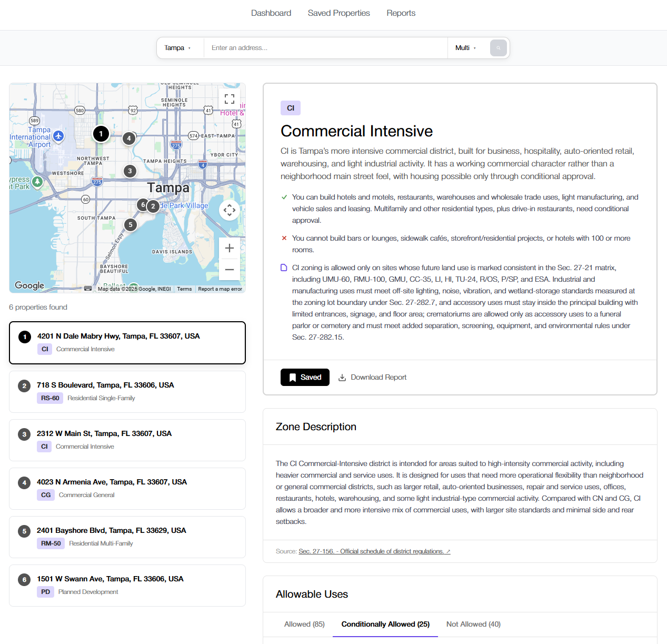The image size is (667, 644).
Task: Switch to Not Allowed (40) tab
Action: pos(473,625)
